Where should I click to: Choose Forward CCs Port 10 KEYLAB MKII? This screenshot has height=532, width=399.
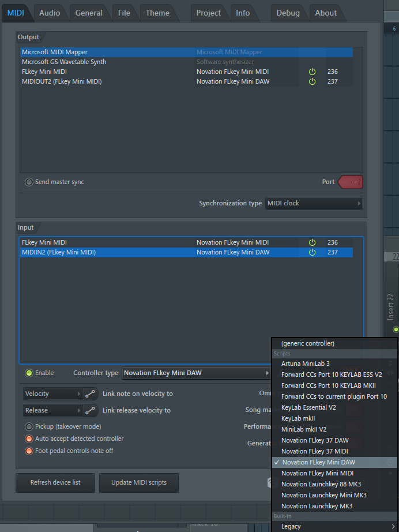coord(334,385)
